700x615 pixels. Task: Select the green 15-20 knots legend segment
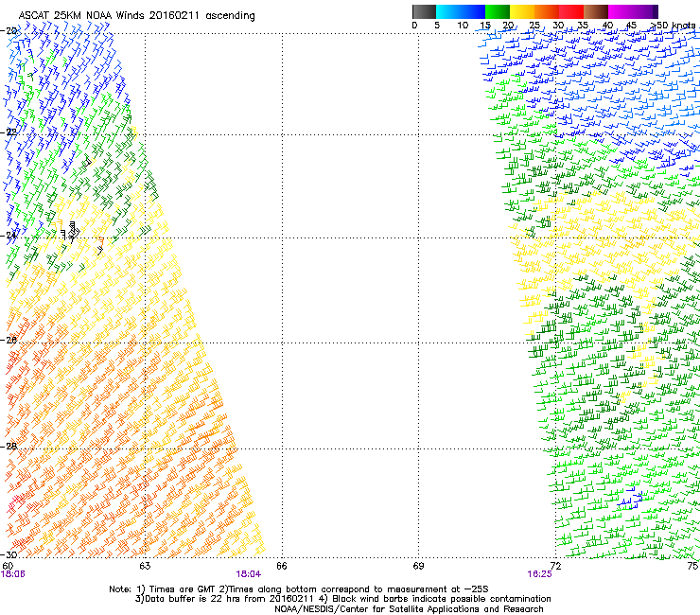(x=498, y=11)
